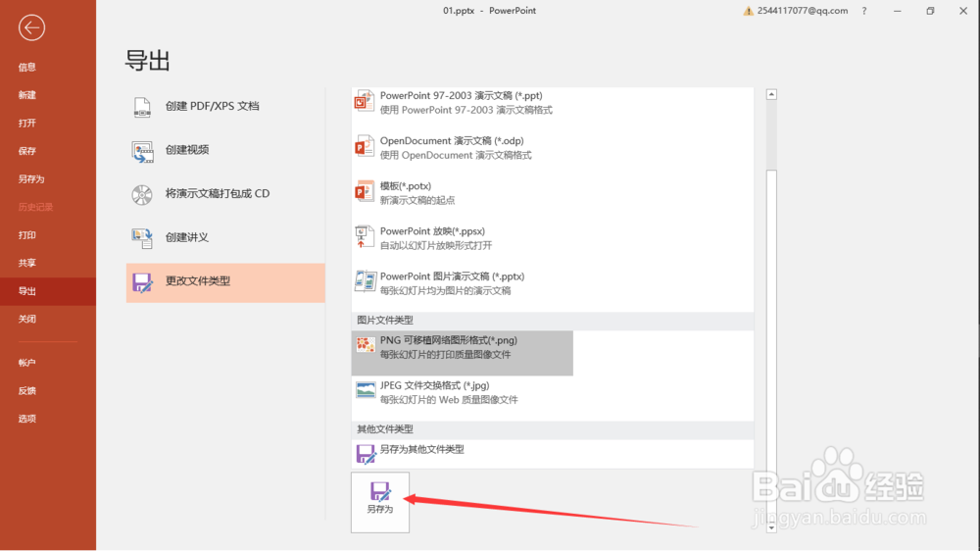Image resolution: width=980 pixels, height=551 pixels.
Task: Open help with the question mark
Action: coord(864,11)
